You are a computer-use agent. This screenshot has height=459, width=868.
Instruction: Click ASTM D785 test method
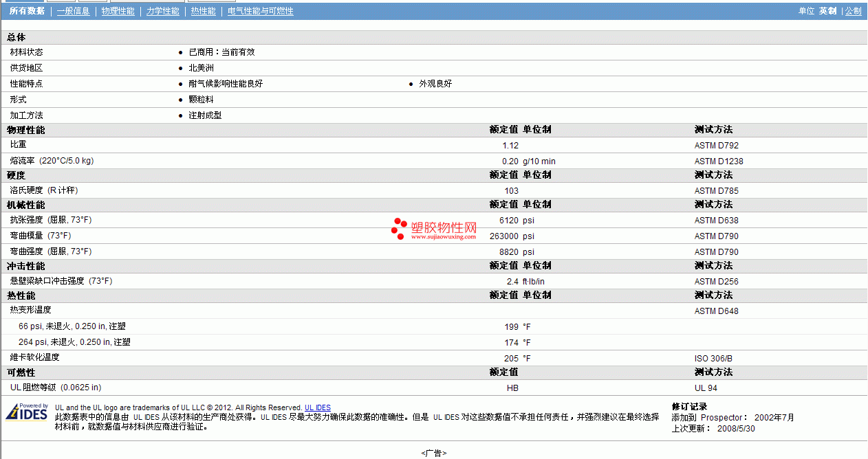coord(717,191)
